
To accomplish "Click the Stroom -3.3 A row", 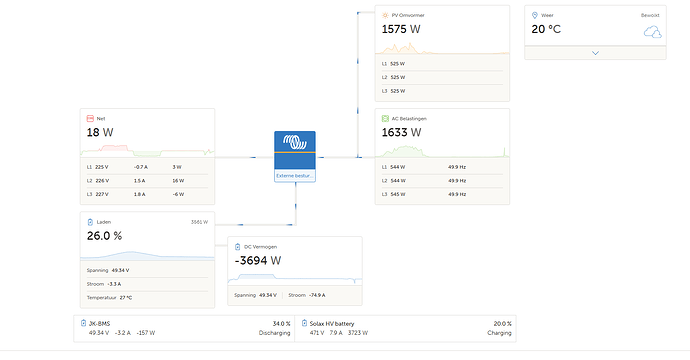I will click(147, 284).
